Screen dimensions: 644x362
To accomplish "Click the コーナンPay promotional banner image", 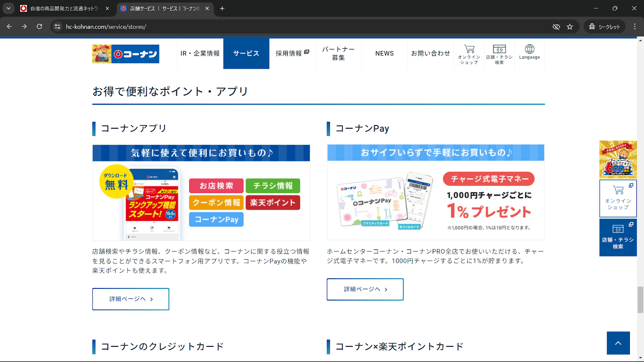I will 436,192.
